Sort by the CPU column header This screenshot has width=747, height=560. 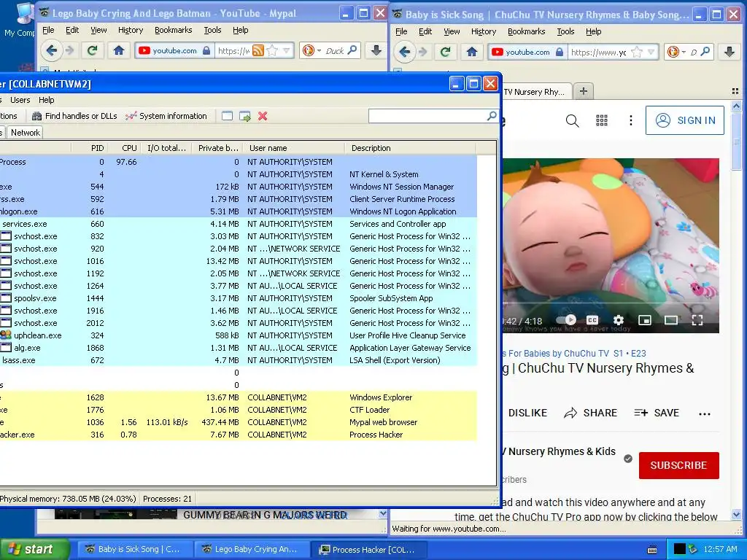pos(125,148)
